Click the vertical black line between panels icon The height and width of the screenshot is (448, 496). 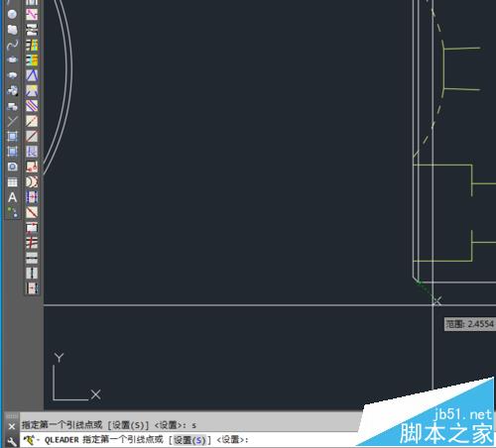[x=32, y=274]
